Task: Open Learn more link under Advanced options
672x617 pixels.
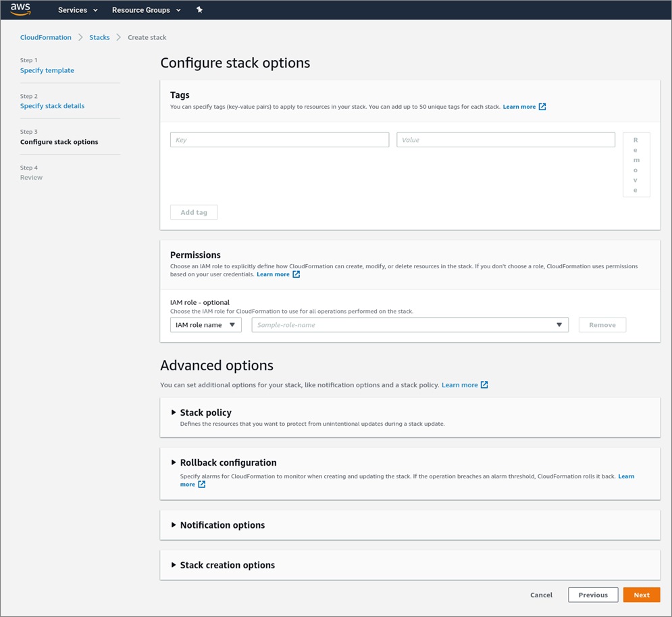Action: [459, 385]
